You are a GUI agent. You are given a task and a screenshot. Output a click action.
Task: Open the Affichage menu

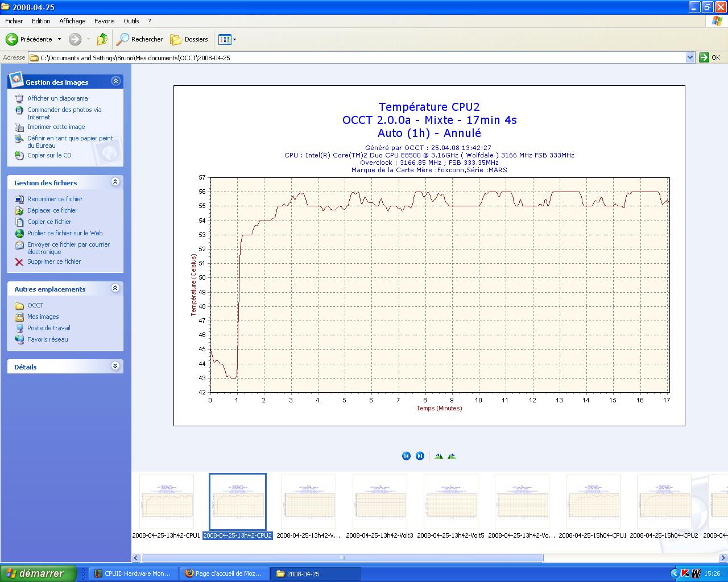tap(72, 21)
